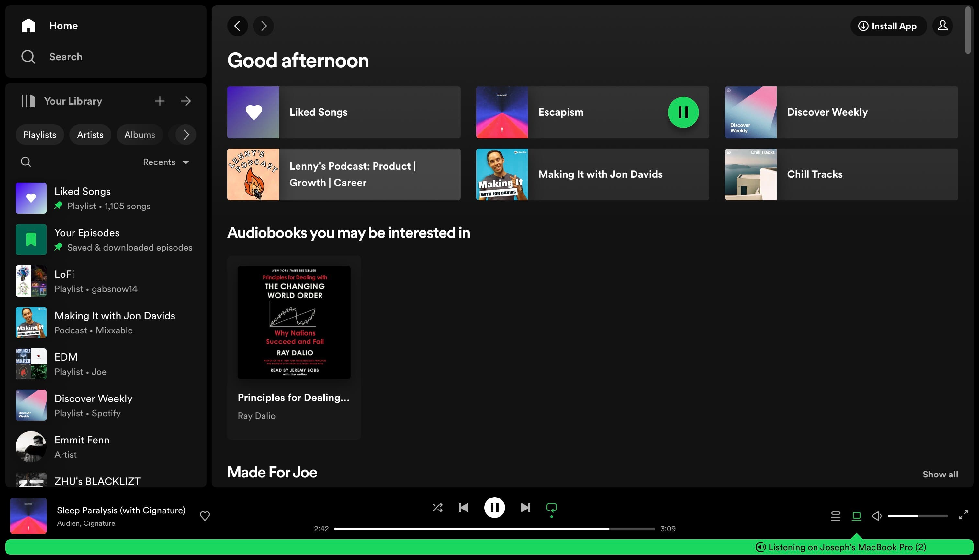Screen dimensions: 979x560
Task: Open the Principles for Dealing audiobook title
Action: pos(294,397)
